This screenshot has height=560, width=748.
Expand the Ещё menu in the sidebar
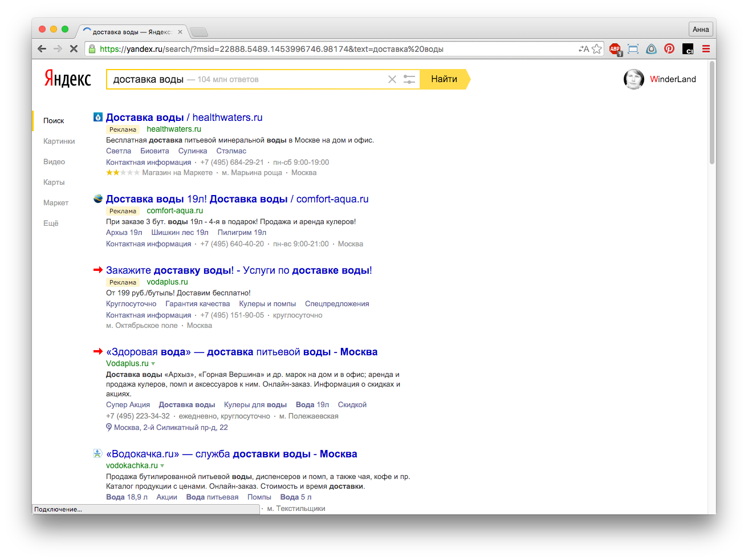[x=51, y=224]
